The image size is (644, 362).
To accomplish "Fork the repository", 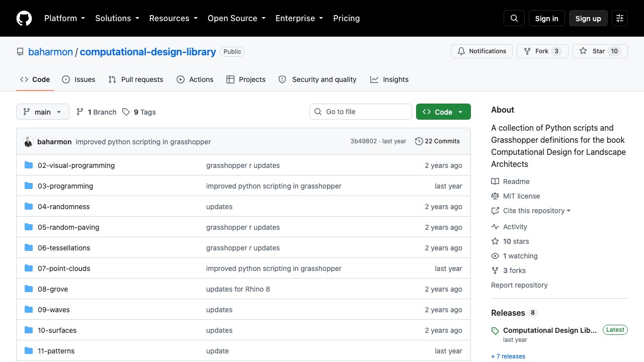I will (x=542, y=51).
